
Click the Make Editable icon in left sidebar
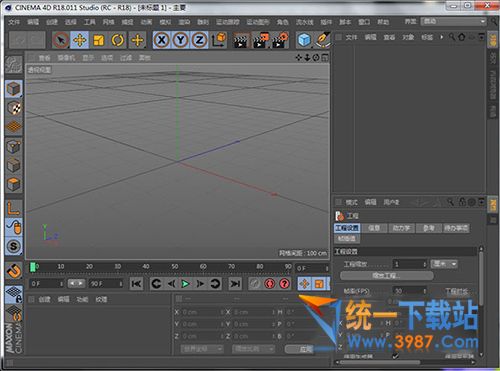[14, 64]
